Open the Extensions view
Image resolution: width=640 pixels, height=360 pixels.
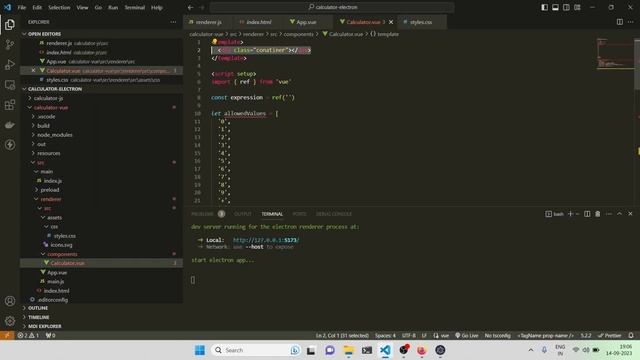tap(10, 105)
